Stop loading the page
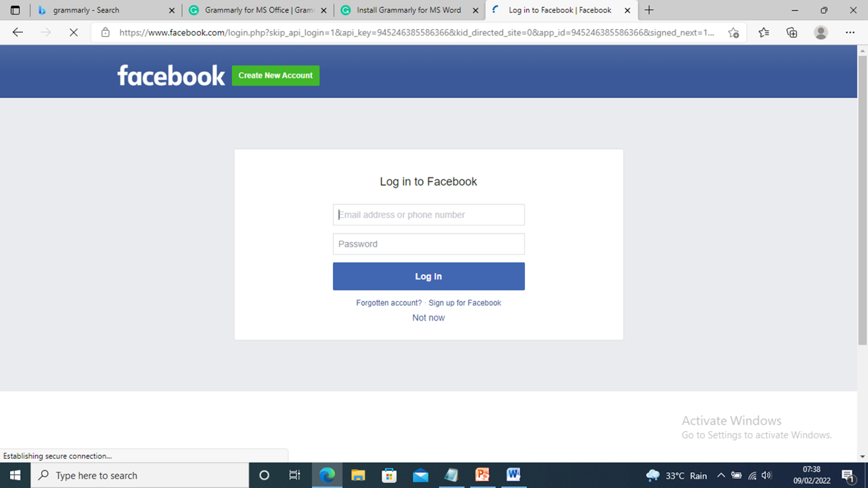This screenshot has width=868, height=488. tap(73, 33)
